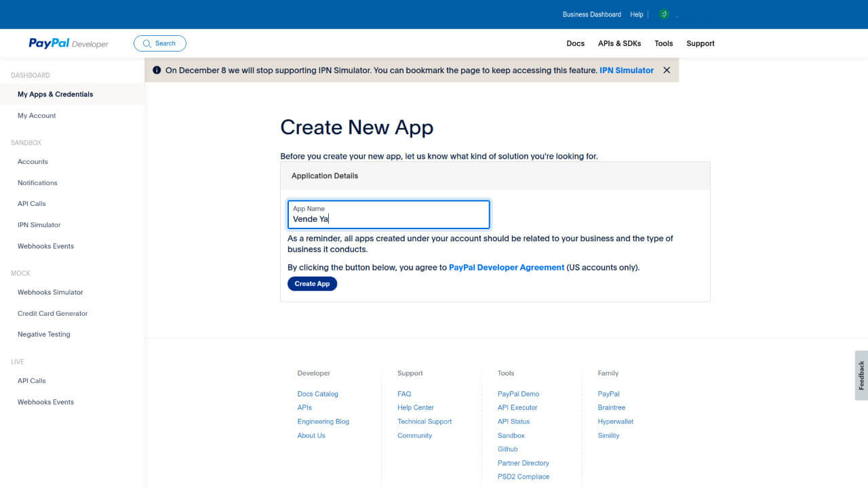Open APIs footer link
Screen dimensions: 868x488
click(304, 407)
